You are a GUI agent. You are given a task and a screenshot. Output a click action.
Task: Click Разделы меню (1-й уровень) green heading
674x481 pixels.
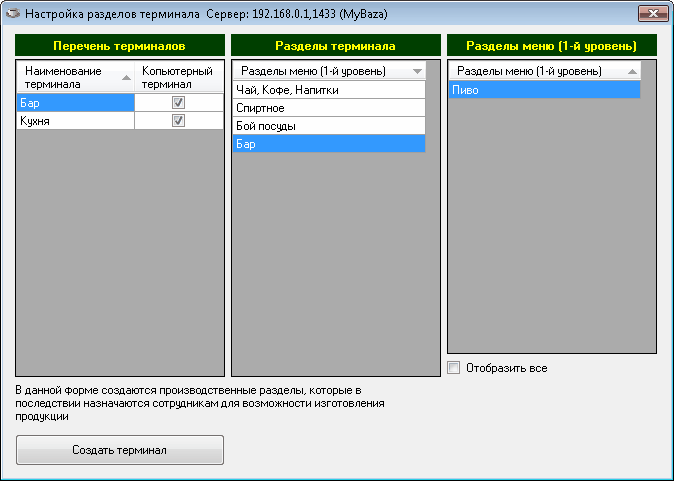(x=552, y=46)
